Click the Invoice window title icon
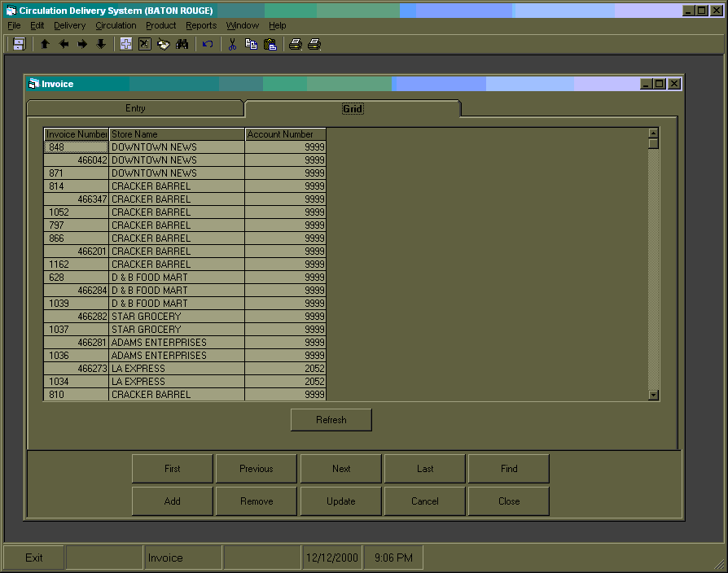Screen dimensions: 728x573 coord(34,84)
